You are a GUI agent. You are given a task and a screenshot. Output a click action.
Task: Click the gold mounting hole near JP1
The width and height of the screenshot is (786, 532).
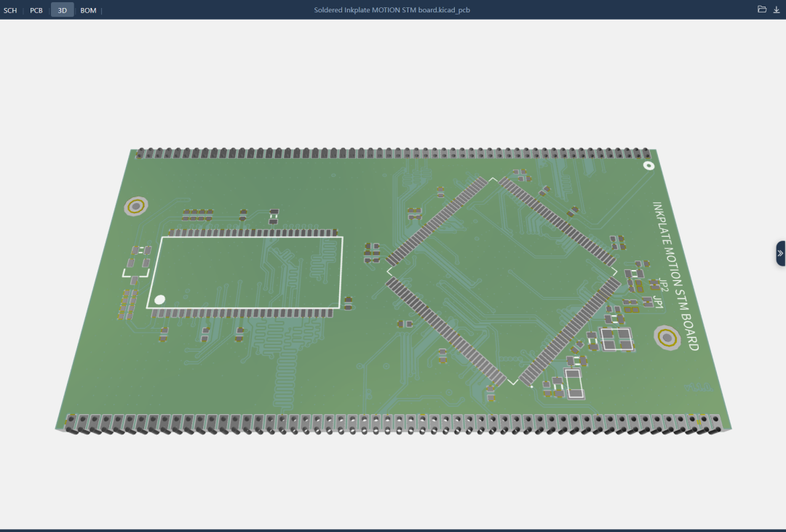pos(667,338)
